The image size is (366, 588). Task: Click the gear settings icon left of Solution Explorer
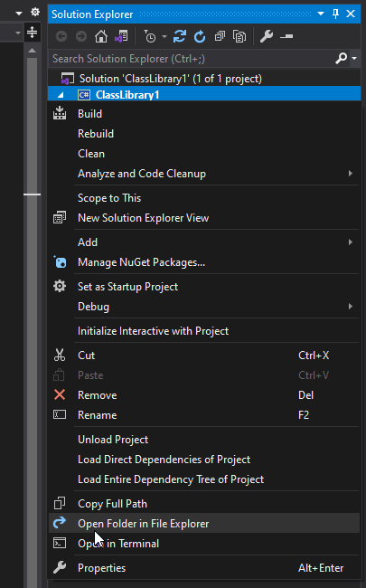click(x=35, y=12)
